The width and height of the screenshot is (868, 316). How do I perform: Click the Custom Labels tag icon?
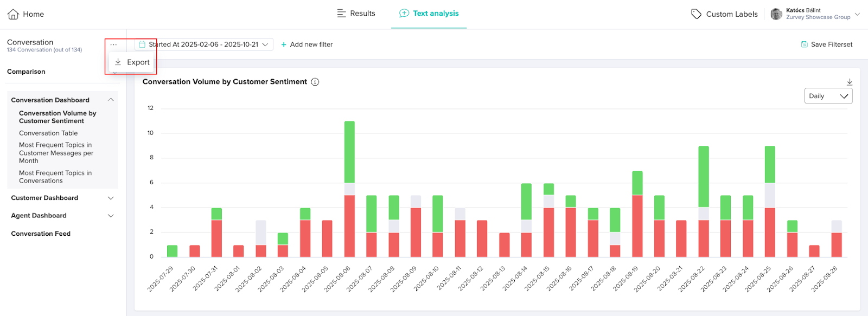pos(696,14)
